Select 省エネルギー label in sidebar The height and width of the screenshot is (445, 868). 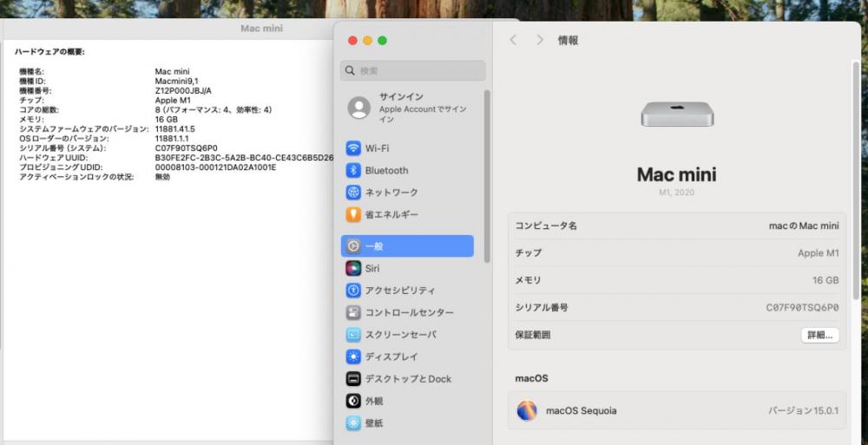click(391, 214)
